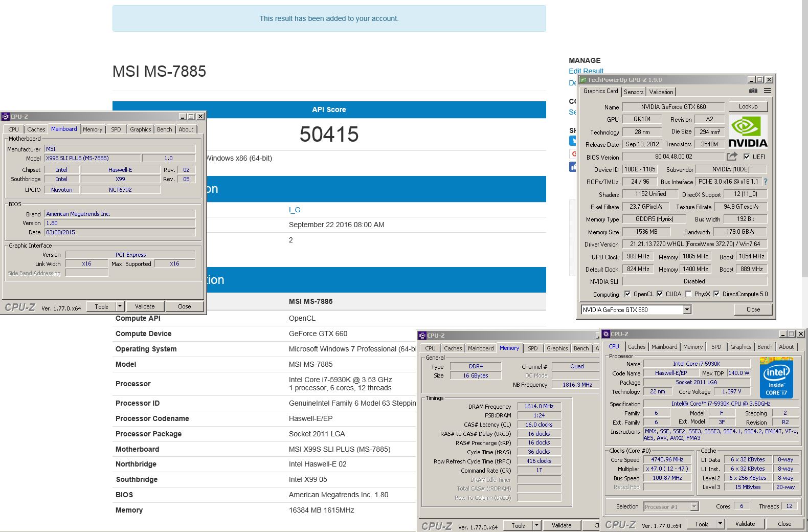Click Validate in the CPU-Z Mainboard window
Image resolution: width=808 pixels, height=532 pixels.
point(145,306)
